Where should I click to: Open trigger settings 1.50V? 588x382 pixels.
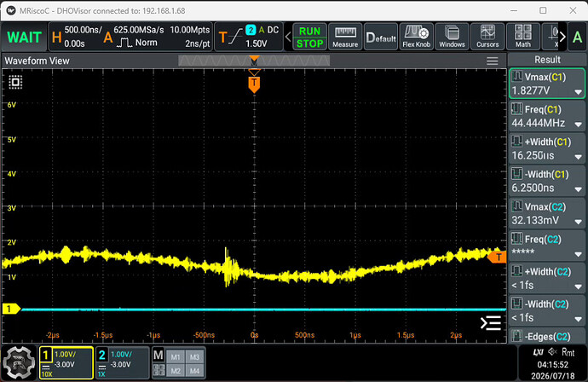[249, 37]
